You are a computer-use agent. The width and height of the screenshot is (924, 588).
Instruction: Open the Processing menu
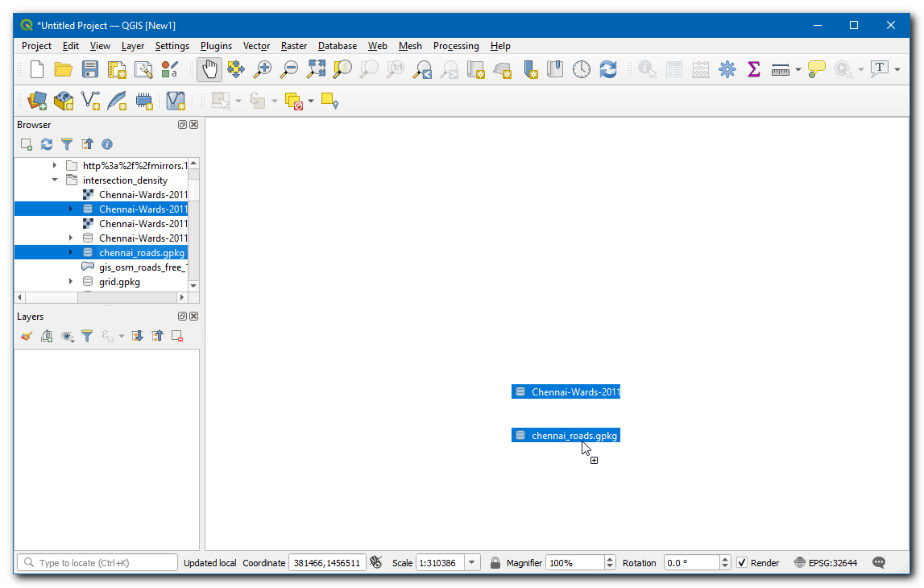pyautogui.click(x=456, y=46)
